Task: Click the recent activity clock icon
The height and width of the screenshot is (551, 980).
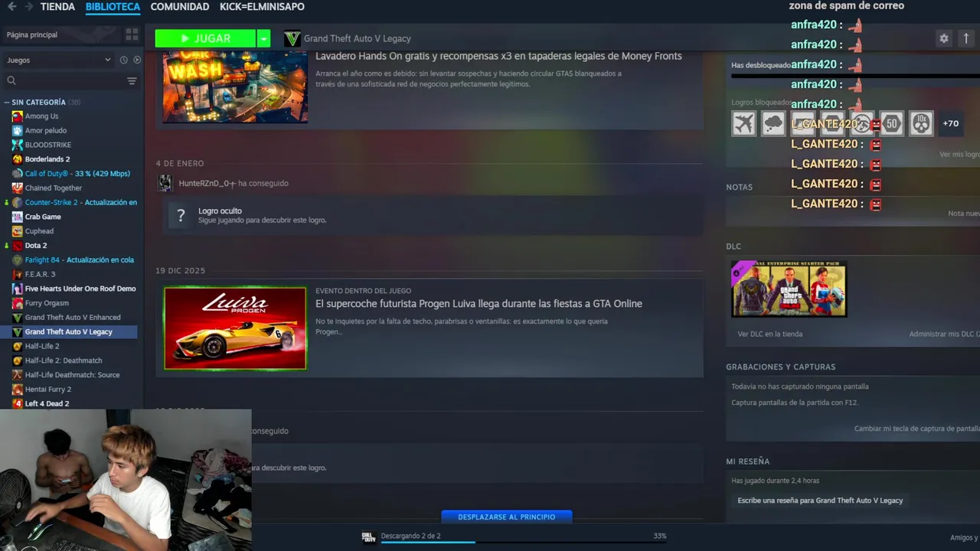Action: (x=123, y=60)
